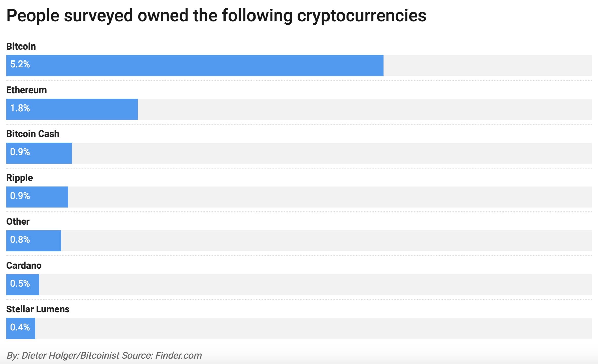Viewport: 598px width, 364px height.
Task: Click the Ethereum category label
Action: pyautogui.click(x=26, y=90)
